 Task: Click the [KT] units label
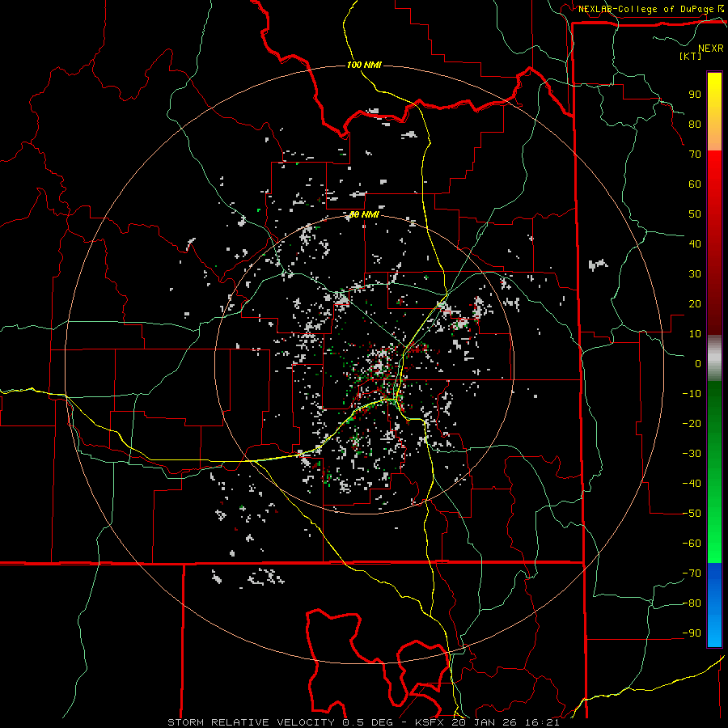[x=691, y=56]
